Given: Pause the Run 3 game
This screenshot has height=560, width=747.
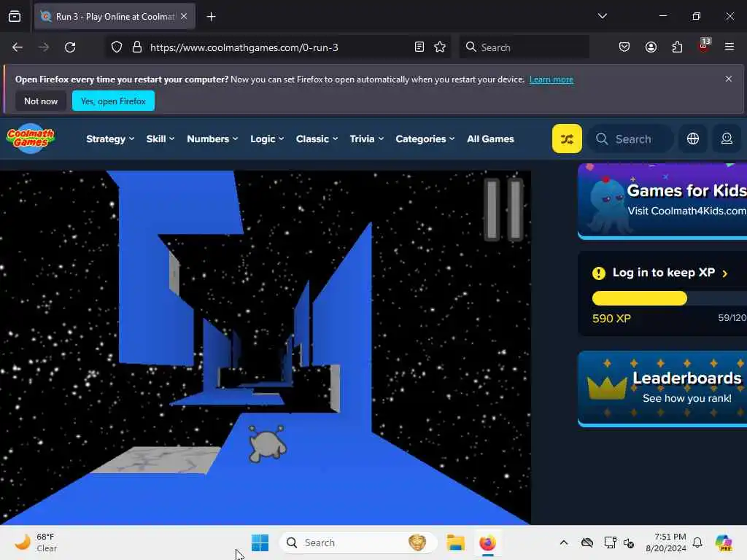Looking at the screenshot, I should (503, 209).
